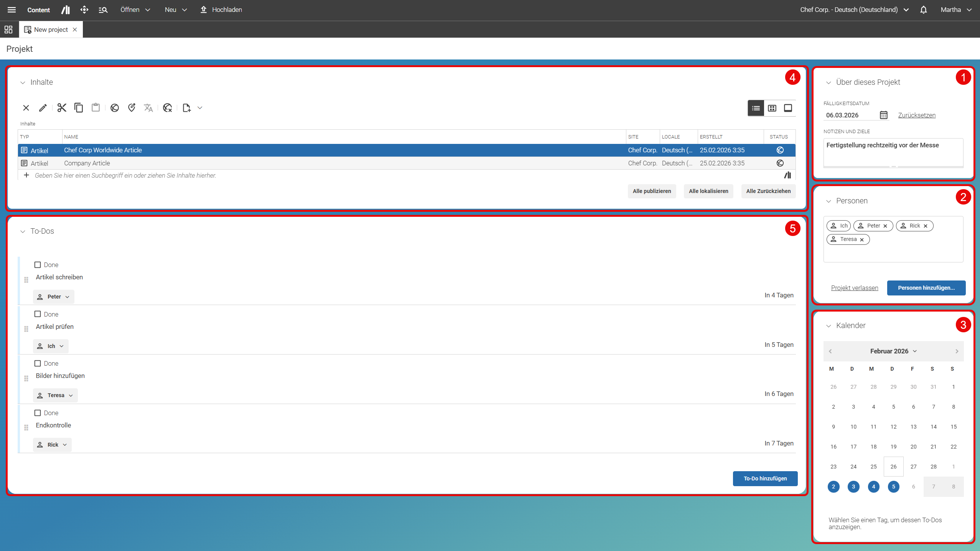Copy content with the copy icon
980x551 pixels.
click(79, 108)
